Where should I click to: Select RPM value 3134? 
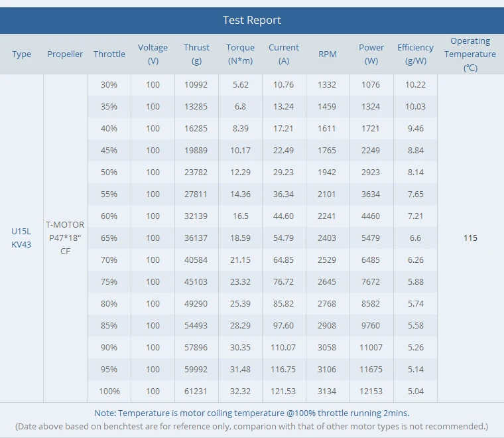click(x=328, y=391)
